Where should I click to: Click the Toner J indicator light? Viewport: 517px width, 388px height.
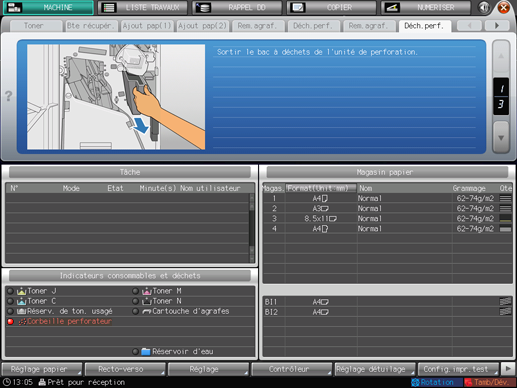(x=10, y=291)
